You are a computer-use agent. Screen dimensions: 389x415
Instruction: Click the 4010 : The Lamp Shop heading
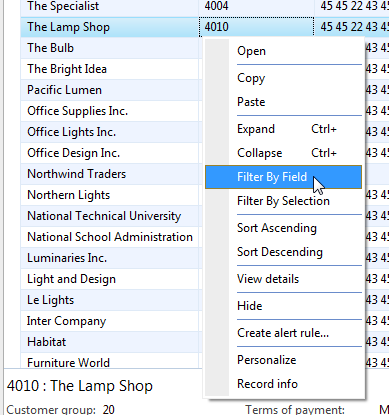[80, 386]
